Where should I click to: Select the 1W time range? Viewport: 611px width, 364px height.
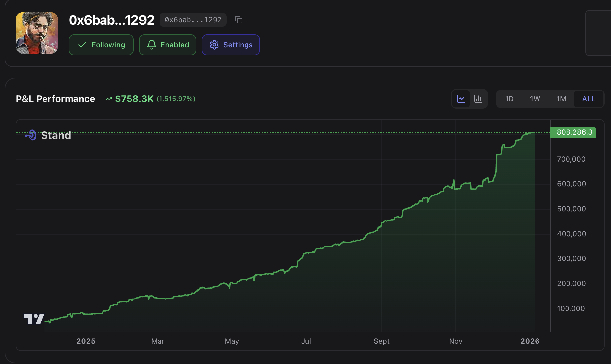(535, 99)
